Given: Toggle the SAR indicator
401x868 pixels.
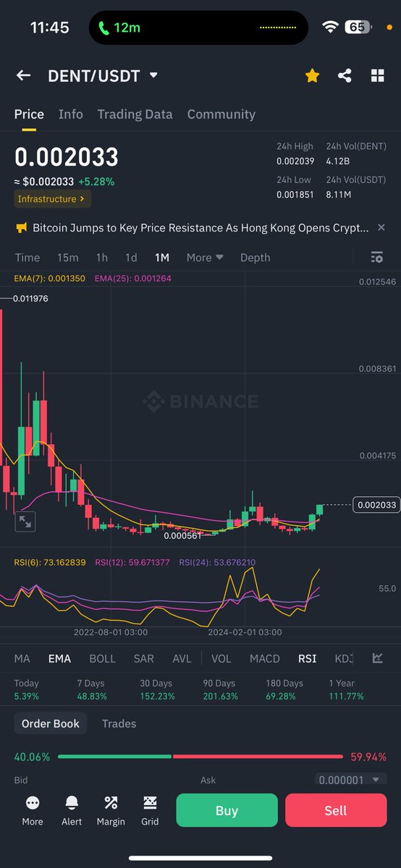Looking at the screenshot, I should point(143,658).
